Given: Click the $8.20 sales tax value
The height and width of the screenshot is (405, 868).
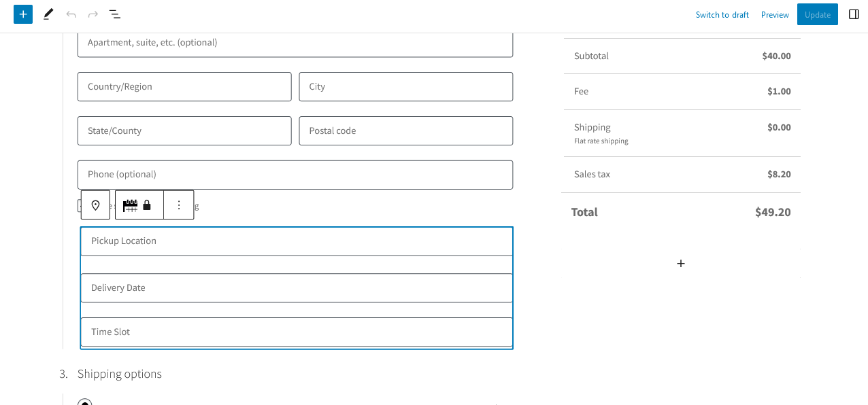Looking at the screenshot, I should click(x=779, y=174).
